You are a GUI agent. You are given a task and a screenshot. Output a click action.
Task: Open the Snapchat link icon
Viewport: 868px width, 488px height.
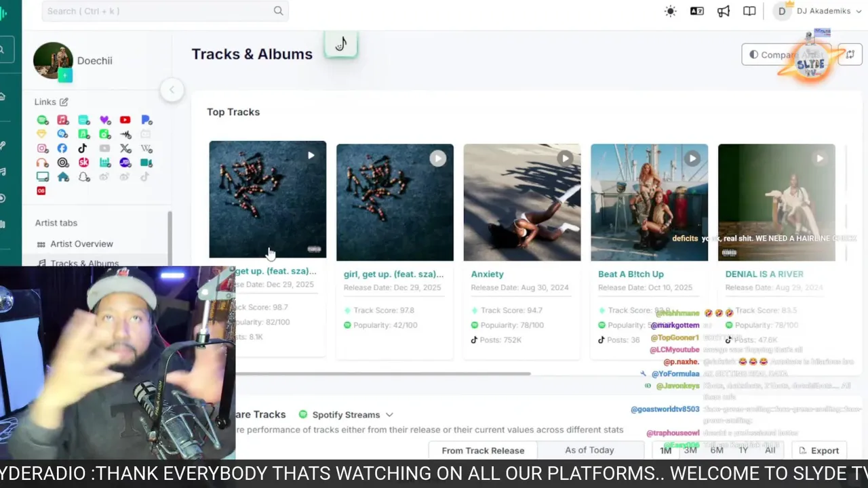84,176
